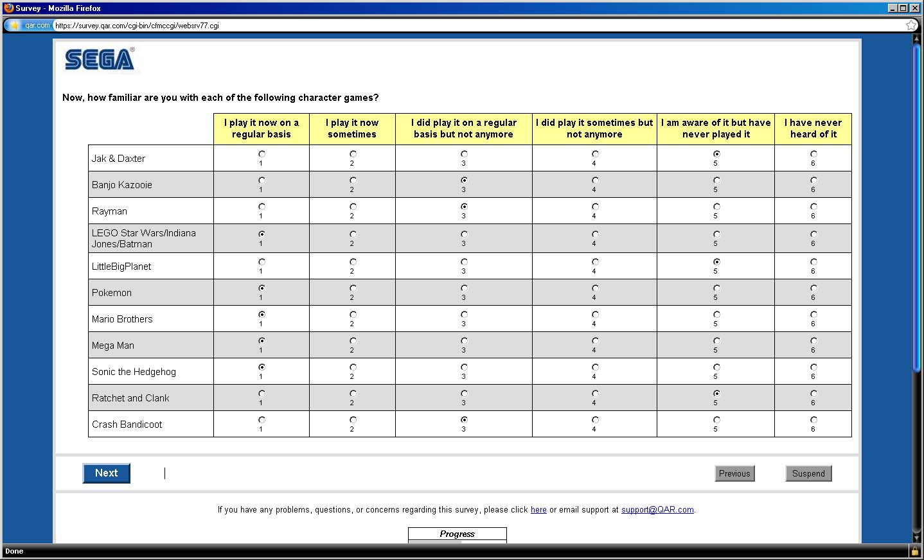Image resolution: width=924 pixels, height=560 pixels.
Task: Click the 'I play it now sometimes' header
Action: click(x=352, y=128)
